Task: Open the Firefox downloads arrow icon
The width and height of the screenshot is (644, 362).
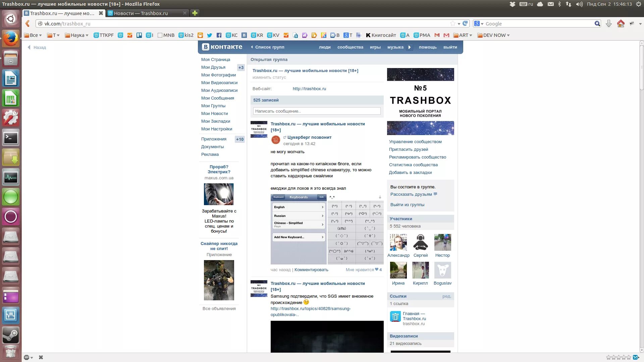Action: pos(608,23)
